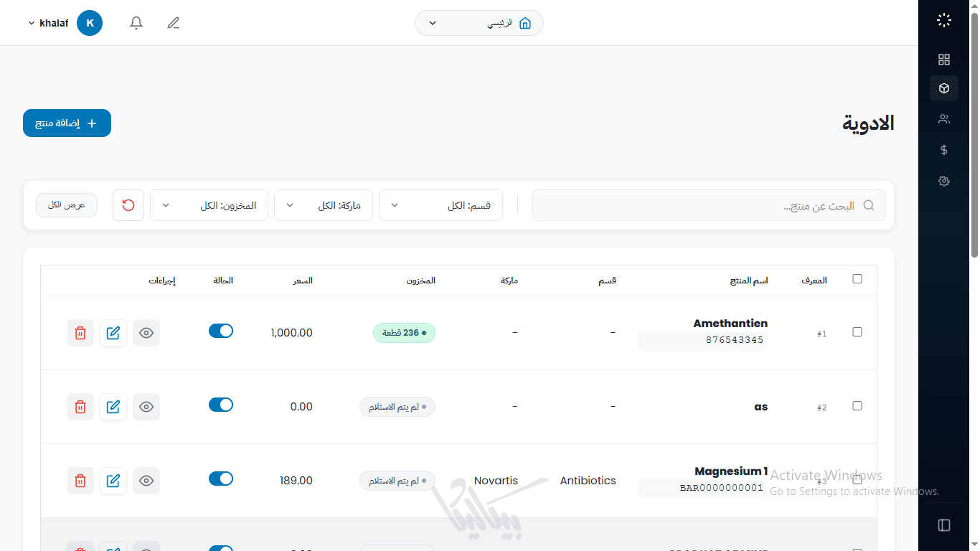Expand the قسم: الكل filter dropdown
The height and width of the screenshot is (551, 980).
[440, 205]
